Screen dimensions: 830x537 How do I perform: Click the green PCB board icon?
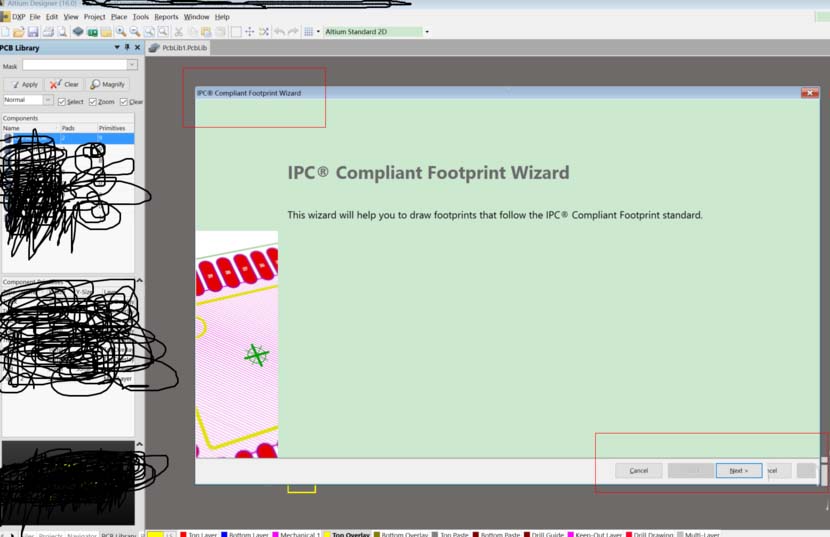pos(92,32)
